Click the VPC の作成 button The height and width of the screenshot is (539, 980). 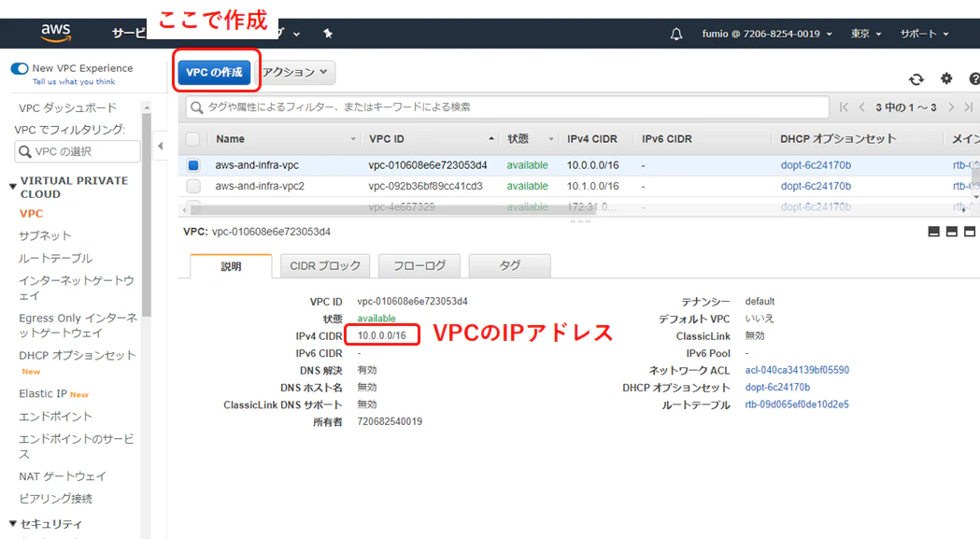[x=214, y=73]
